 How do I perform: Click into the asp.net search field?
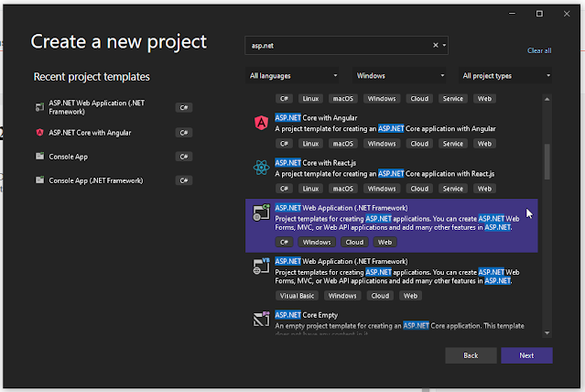[339, 45]
